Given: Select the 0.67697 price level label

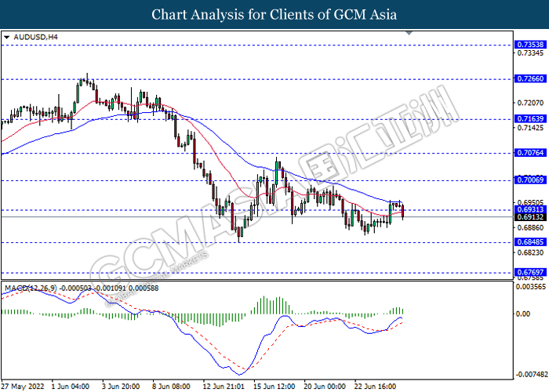Looking at the screenshot, I should coord(531,272).
